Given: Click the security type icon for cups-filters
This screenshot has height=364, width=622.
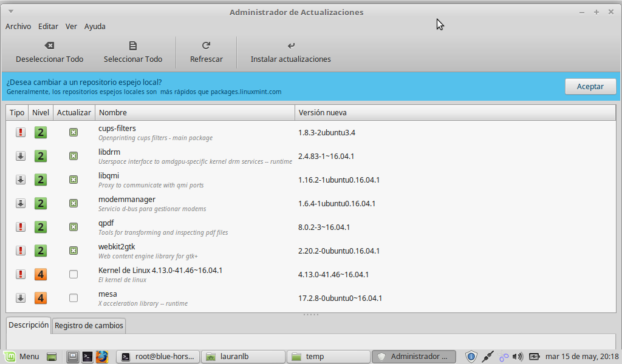Looking at the screenshot, I should click(x=21, y=132).
